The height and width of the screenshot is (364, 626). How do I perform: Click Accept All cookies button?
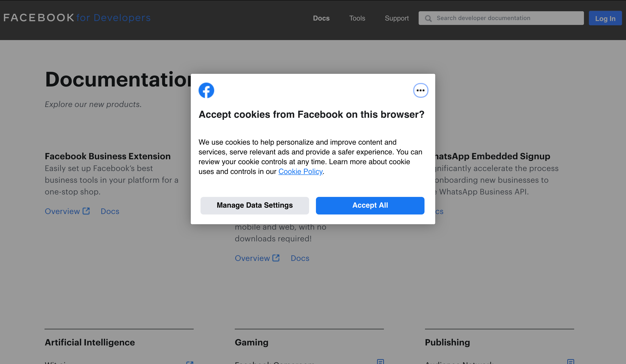click(x=370, y=205)
